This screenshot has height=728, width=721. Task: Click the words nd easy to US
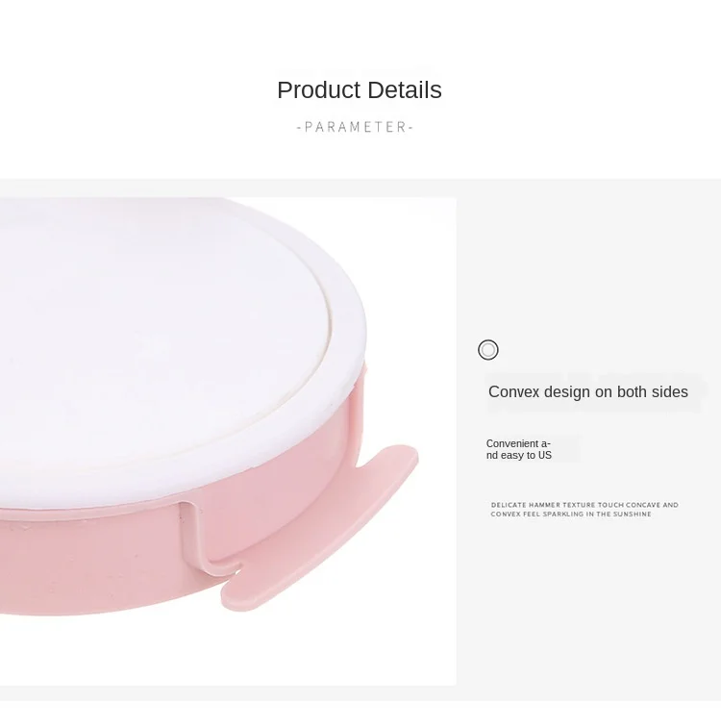tap(519, 456)
